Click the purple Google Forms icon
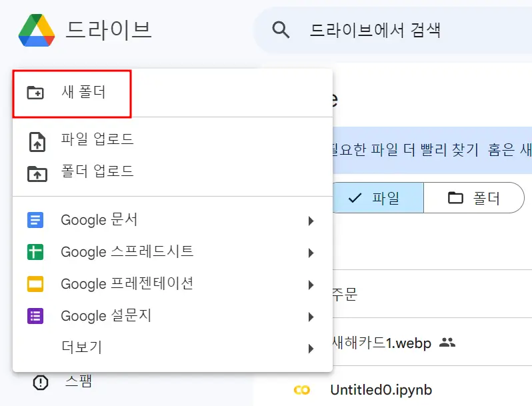Viewport: 532px width, 406px height. point(35,316)
